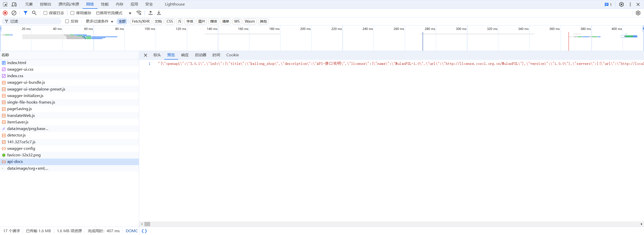Enable the 保留日志 checkbox
644x235 pixels.
(x=46, y=13)
